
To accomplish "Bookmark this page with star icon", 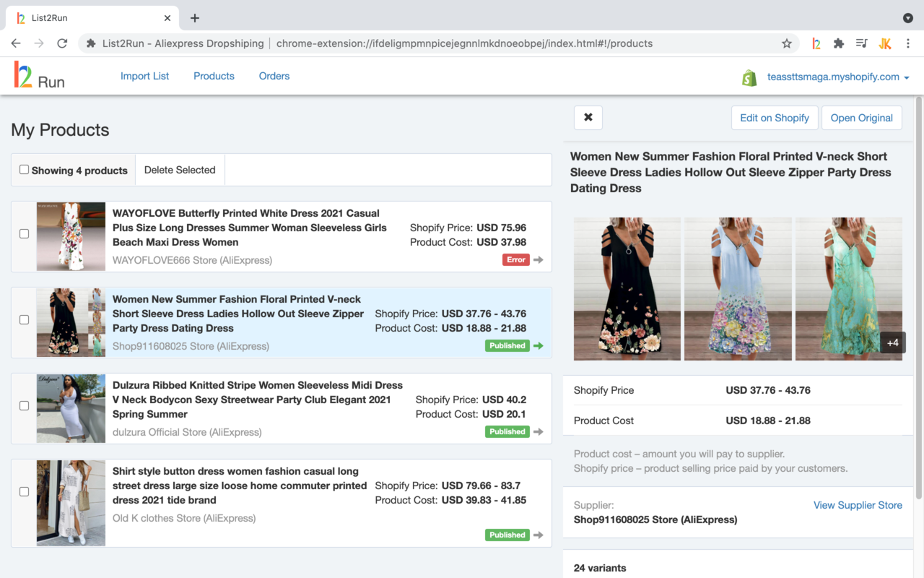I will (787, 43).
